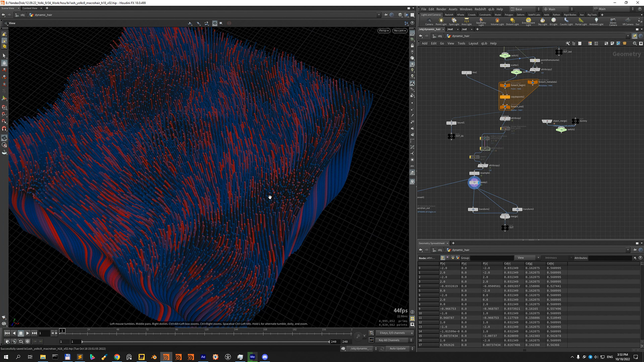This screenshot has width=644, height=362.
Task: Select the Camera shelf tool
Action: pos(429,22)
